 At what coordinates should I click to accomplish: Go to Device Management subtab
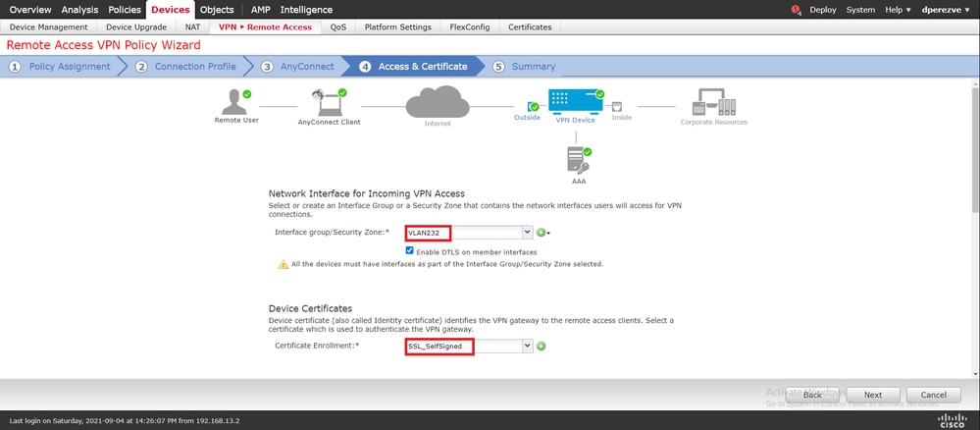pyautogui.click(x=49, y=27)
